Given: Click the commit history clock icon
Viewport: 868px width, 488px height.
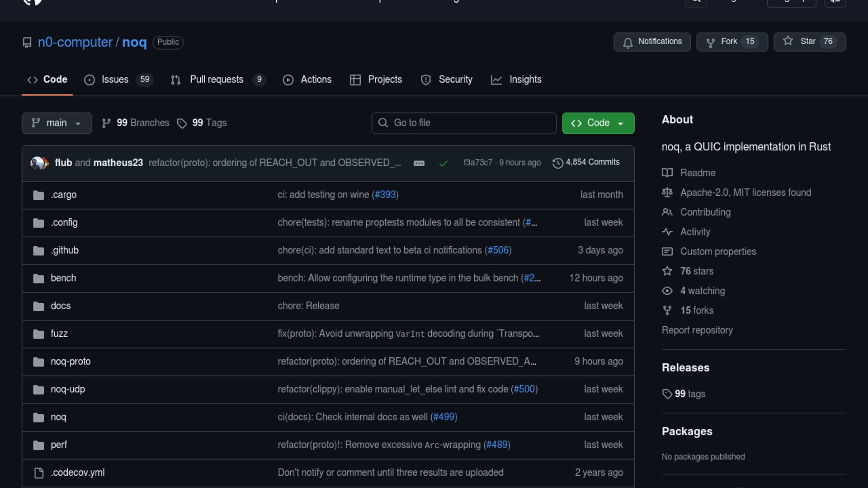Looking at the screenshot, I should 558,163.
